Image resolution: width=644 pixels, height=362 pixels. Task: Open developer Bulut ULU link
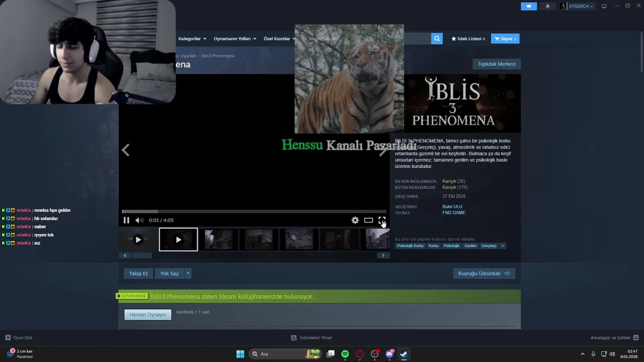tap(452, 207)
